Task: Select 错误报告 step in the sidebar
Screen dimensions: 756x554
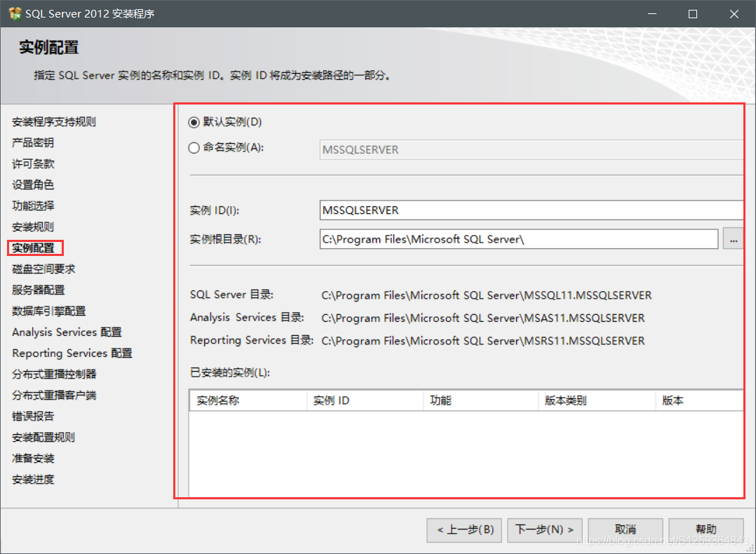Action: (33, 417)
